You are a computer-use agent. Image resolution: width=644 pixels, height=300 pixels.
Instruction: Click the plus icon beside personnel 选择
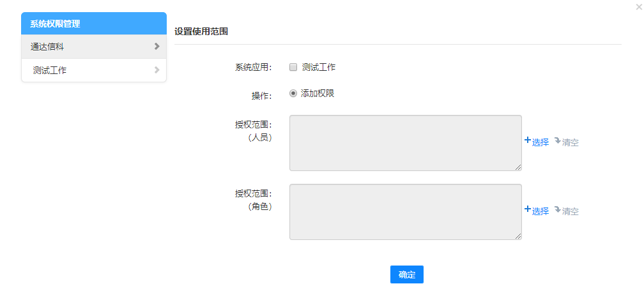click(528, 140)
